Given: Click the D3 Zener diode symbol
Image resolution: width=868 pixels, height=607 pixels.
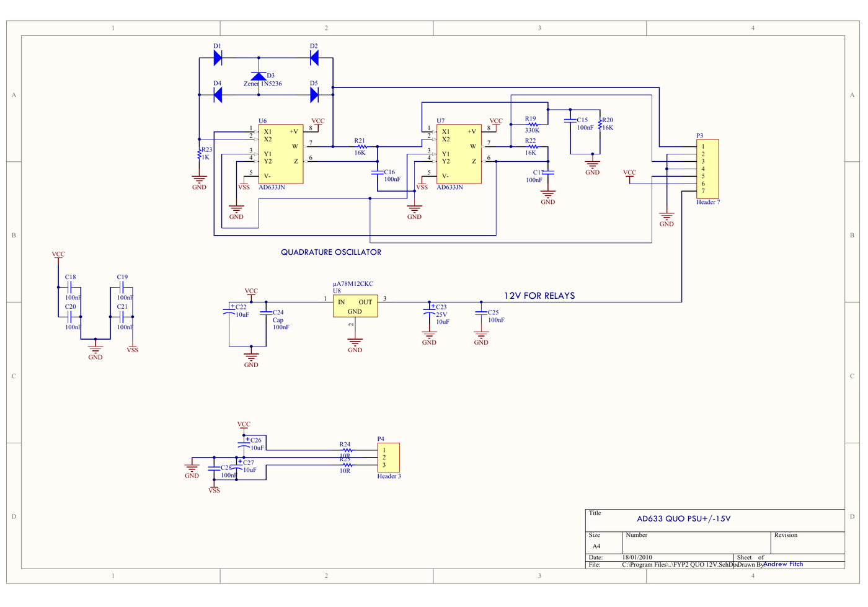Looking at the screenshot, I should click(259, 76).
